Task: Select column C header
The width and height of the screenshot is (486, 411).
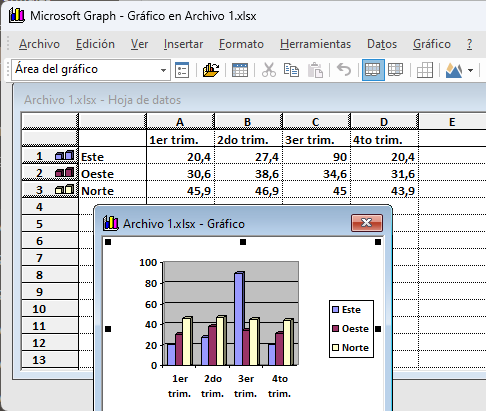Action: coord(316,122)
